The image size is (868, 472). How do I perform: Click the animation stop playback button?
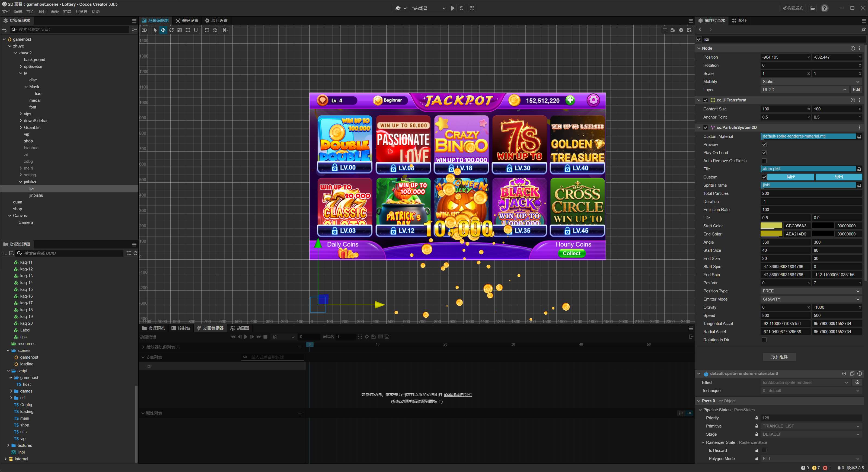click(x=266, y=337)
